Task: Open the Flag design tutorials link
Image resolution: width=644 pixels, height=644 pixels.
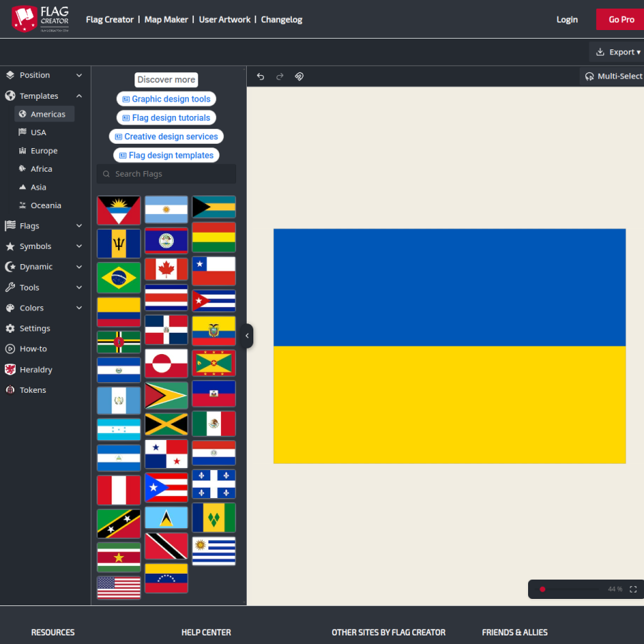Action: [166, 117]
